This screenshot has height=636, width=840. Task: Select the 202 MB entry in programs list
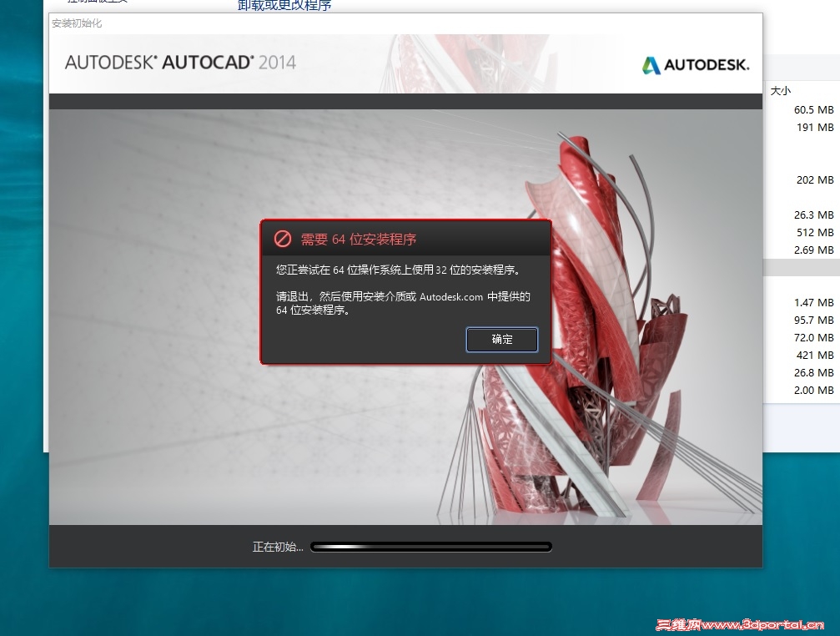coord(815,180)
